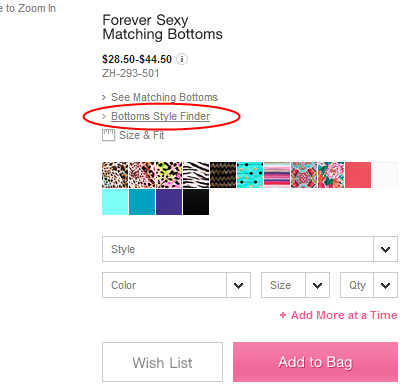Image resolution: width=402 pixels, height=384 pixels.
Task: Open the Style dropdown
Action: pos(250,249)
